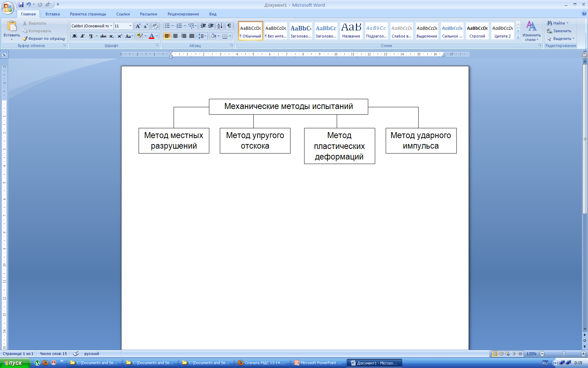This screenshot has height=368, width=588.
Task: Open the Разметка страницы tab
Action: (88, 14)
